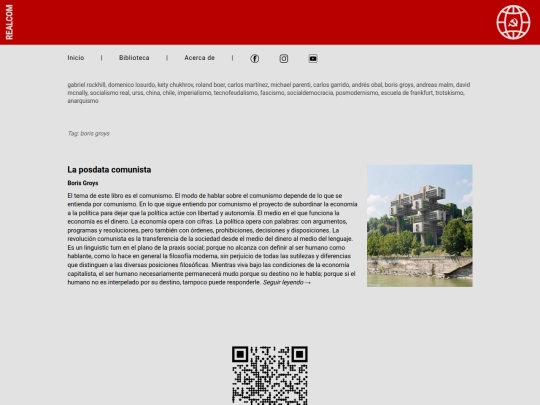The width and height of the screenshot is (540, 405).
Task: Open the brutalist building thumbnail image
Action: (x=419, y=226)
